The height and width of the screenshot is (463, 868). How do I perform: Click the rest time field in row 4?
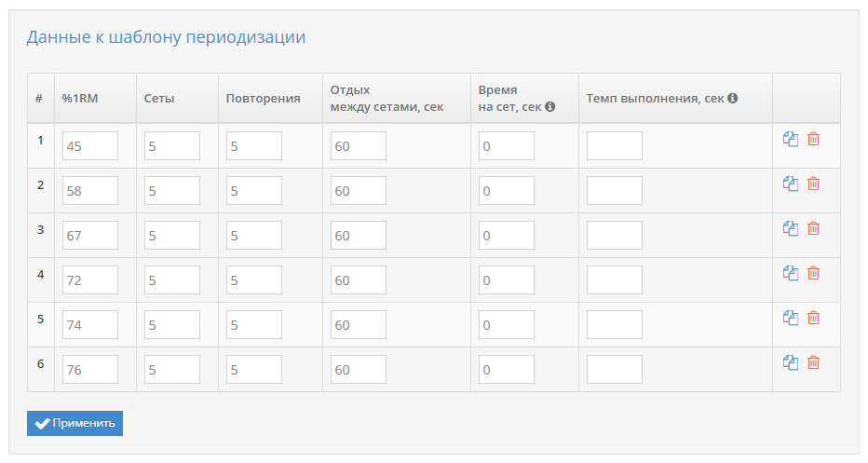pyautogui.click(x=359, y=280)
